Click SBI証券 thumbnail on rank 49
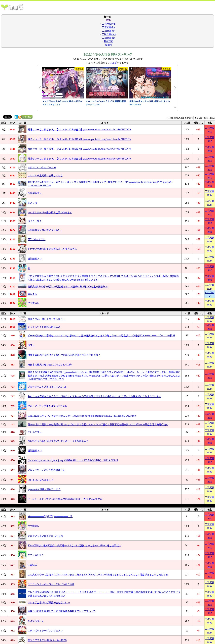Image resolution: width=215 pixels, height=644 pixels. (22, 594)
